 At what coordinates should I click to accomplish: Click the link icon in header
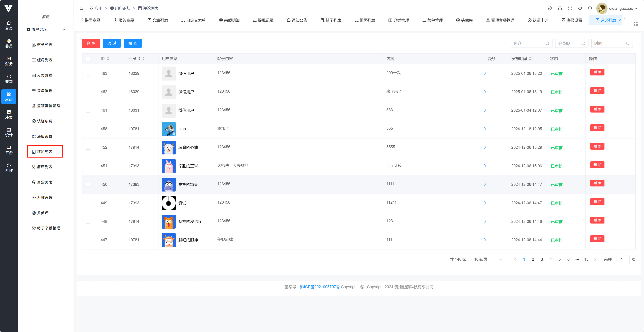pos(550,8)
